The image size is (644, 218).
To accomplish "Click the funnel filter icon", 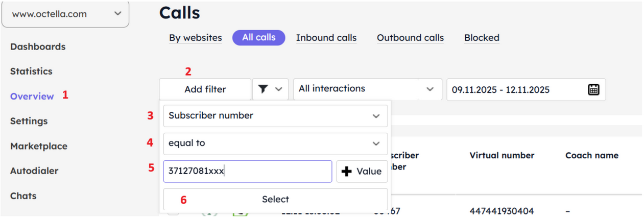I will pos(264,89).
